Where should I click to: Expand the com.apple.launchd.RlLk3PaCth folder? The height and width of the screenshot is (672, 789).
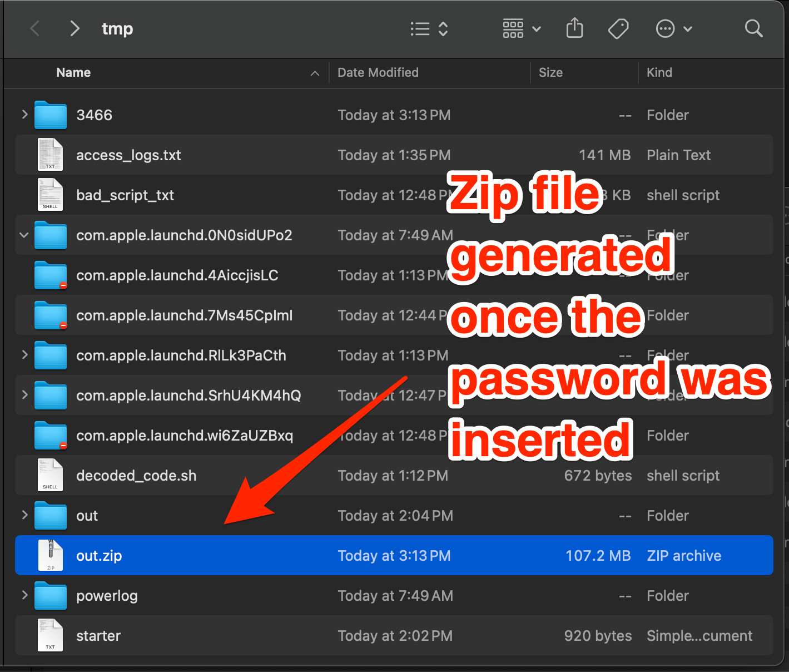(x=24, y=355)
